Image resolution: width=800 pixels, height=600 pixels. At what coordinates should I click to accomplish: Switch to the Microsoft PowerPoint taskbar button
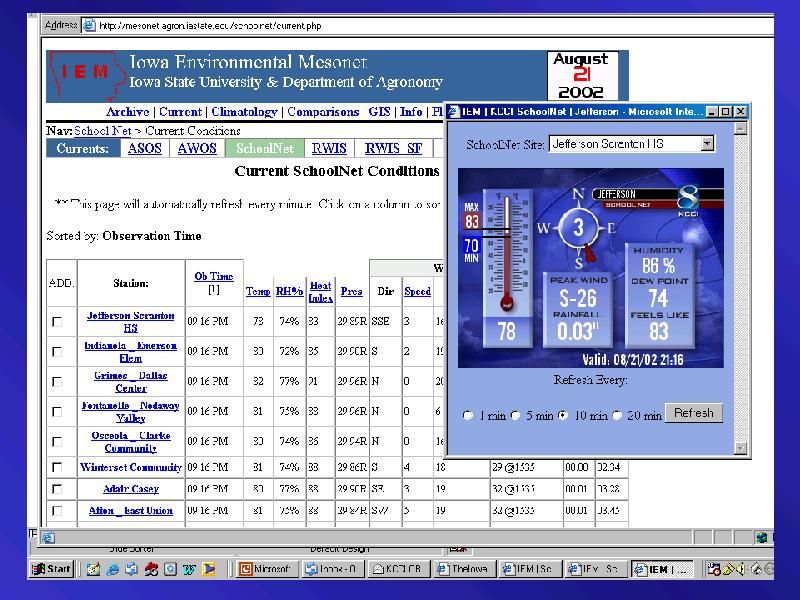click(x=266, y=569)
